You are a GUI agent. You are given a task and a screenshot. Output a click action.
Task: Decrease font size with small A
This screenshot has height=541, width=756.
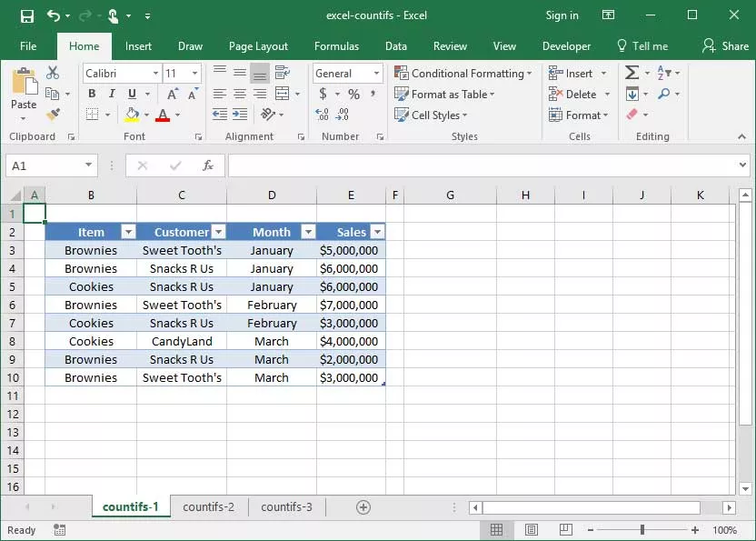coord(193,95)
